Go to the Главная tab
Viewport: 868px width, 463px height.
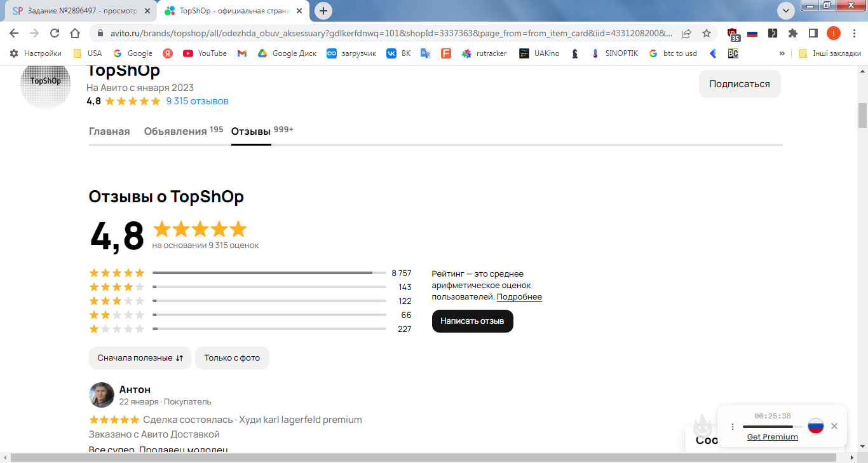click(109, 131)
